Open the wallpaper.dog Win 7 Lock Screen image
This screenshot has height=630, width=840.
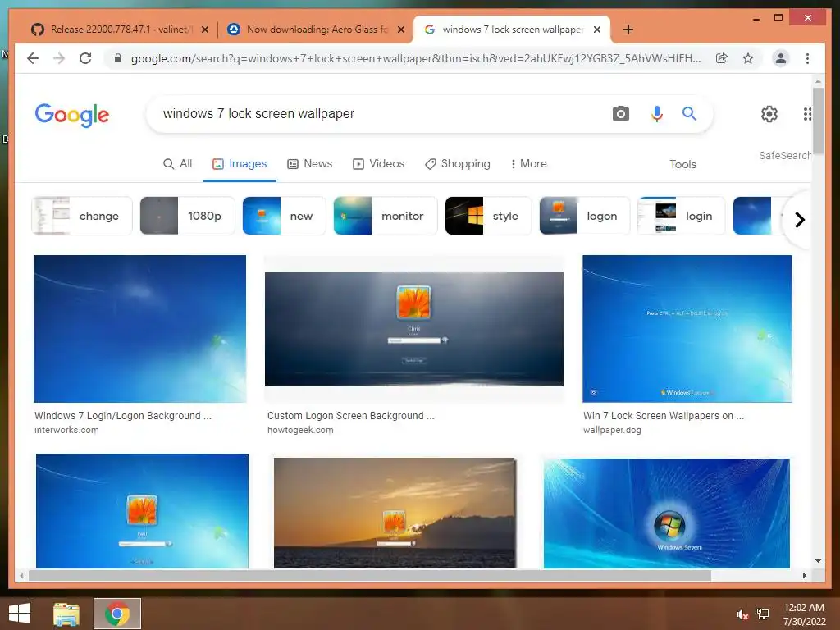(687, 328)
